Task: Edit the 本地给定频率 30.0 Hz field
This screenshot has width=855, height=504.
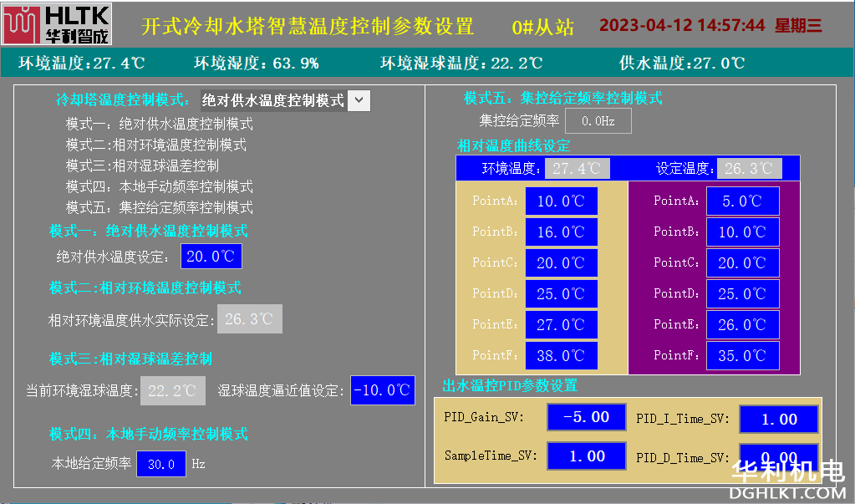Action: click(161, 464)
